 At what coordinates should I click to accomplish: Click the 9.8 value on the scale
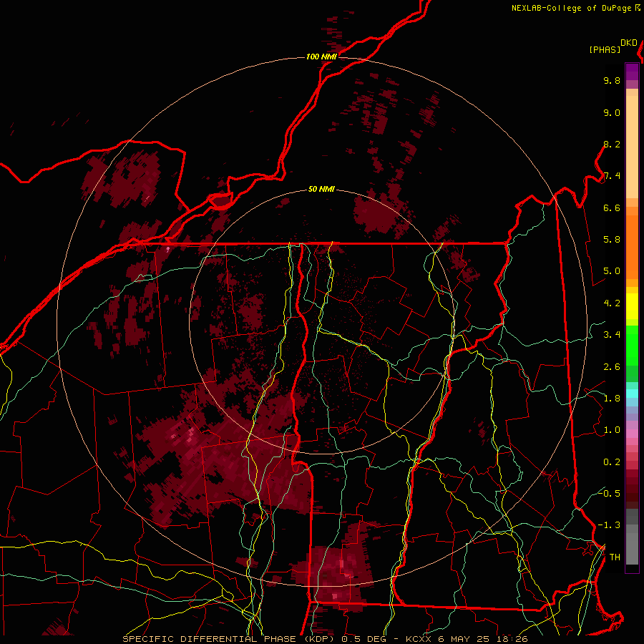click(x=612, y=80)
